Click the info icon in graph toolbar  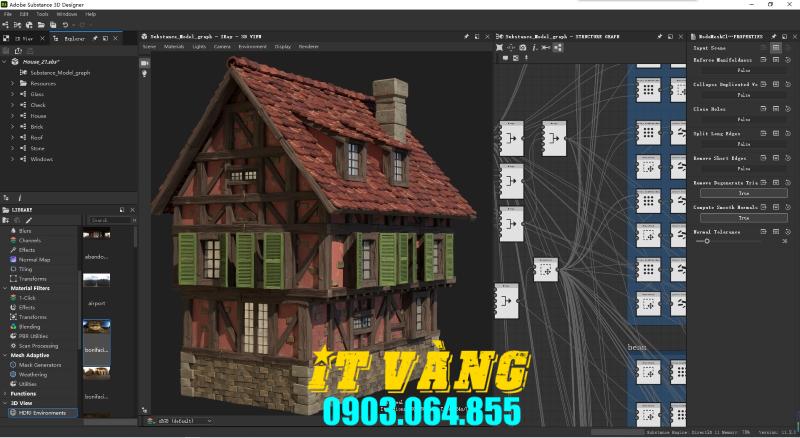click(x=534, y=47)
